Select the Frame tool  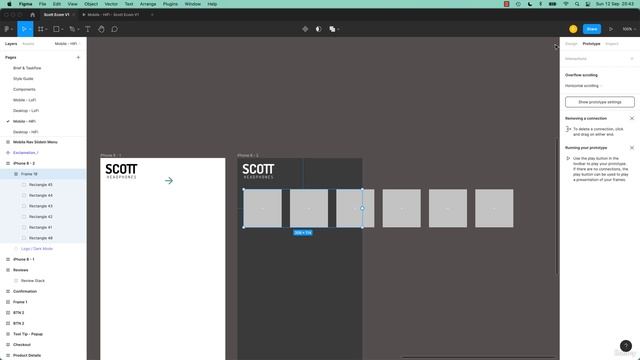pyautogui.click(x=40, y=29)
